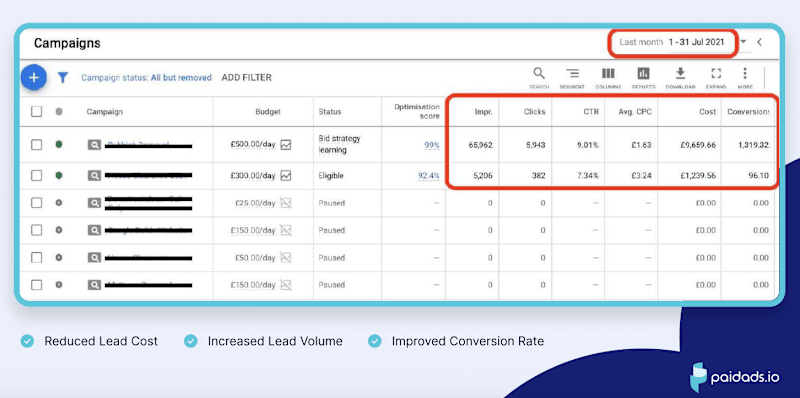800x398 pixels.
Task: Open the Search magnifier tool
Action: point(539,78)
